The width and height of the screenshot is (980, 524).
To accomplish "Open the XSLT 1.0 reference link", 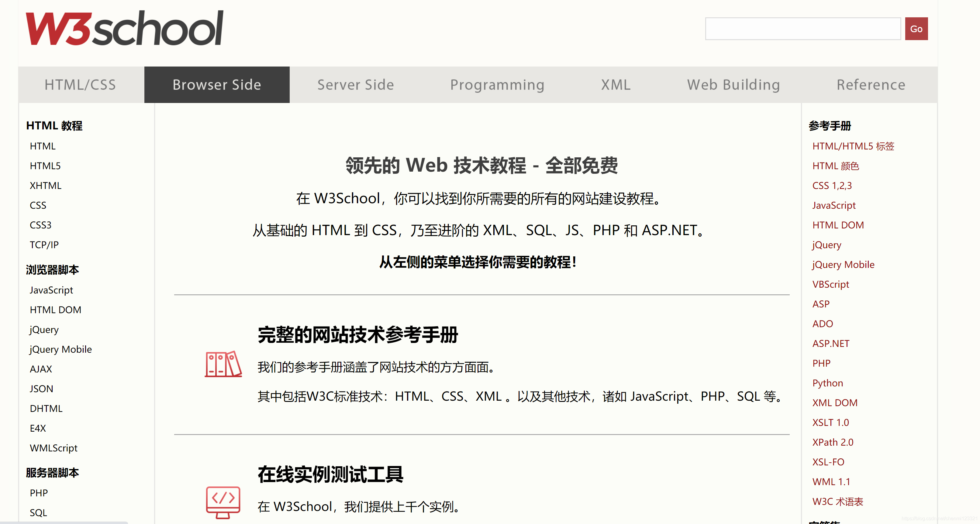I will click(830, 423).
